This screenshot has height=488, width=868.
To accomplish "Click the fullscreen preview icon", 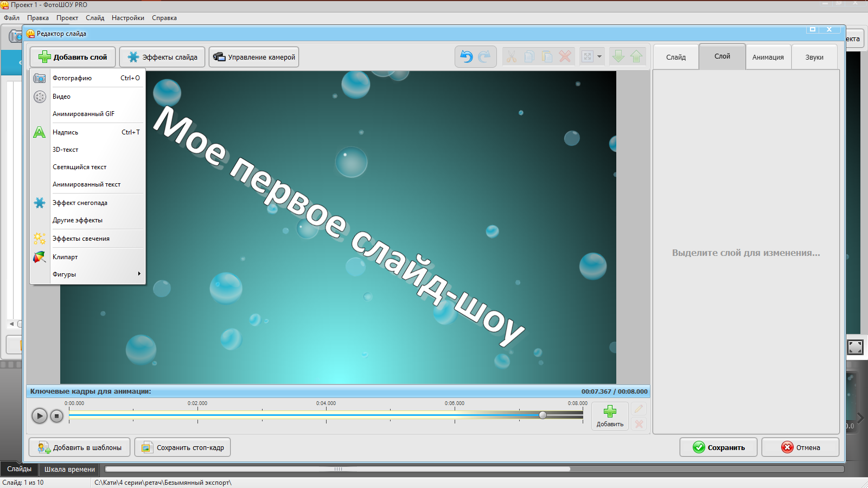I will pyautogui.click(x=855, y=347).
